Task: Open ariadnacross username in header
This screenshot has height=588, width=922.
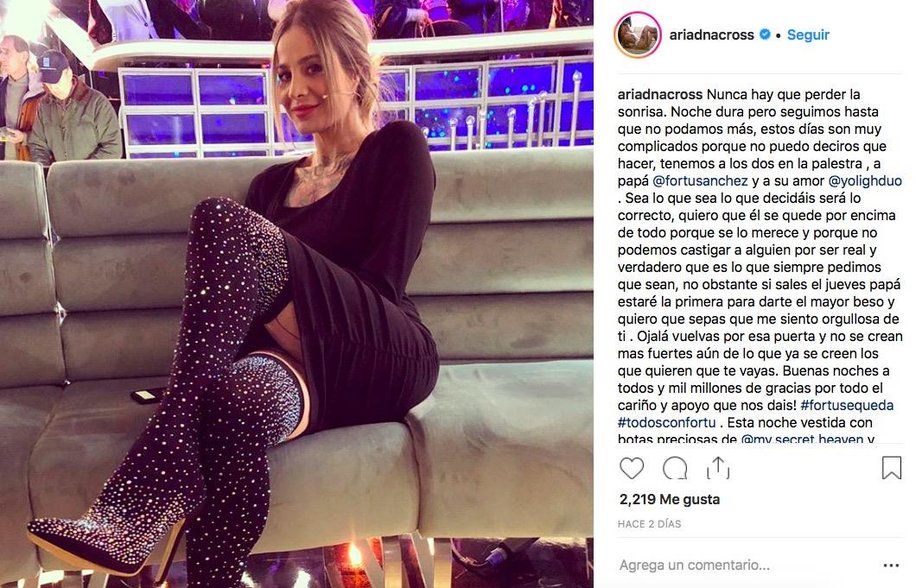Action: 711,35
